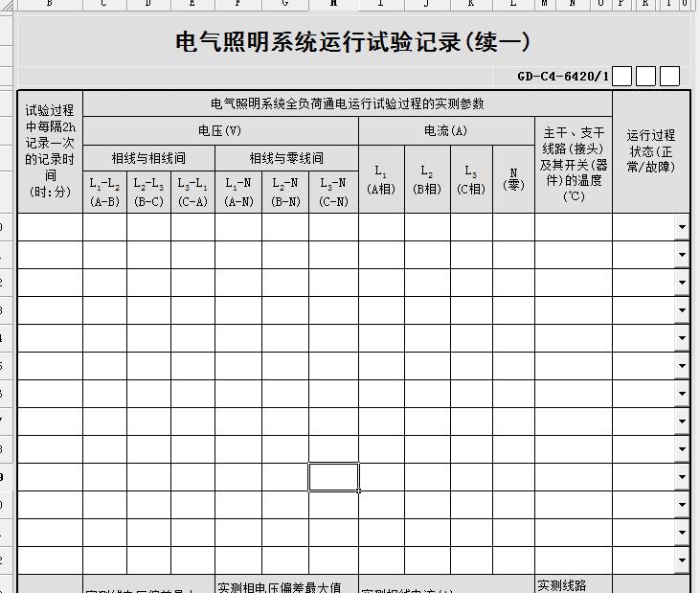The width and height of the screenshot is (700, 593).
Task: Select column J header
Action: [427, 4]
